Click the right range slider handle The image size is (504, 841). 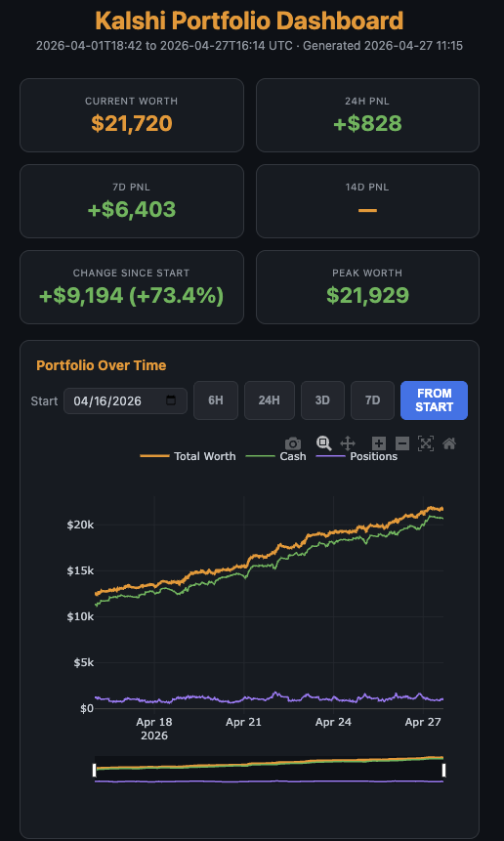(444, 771)
